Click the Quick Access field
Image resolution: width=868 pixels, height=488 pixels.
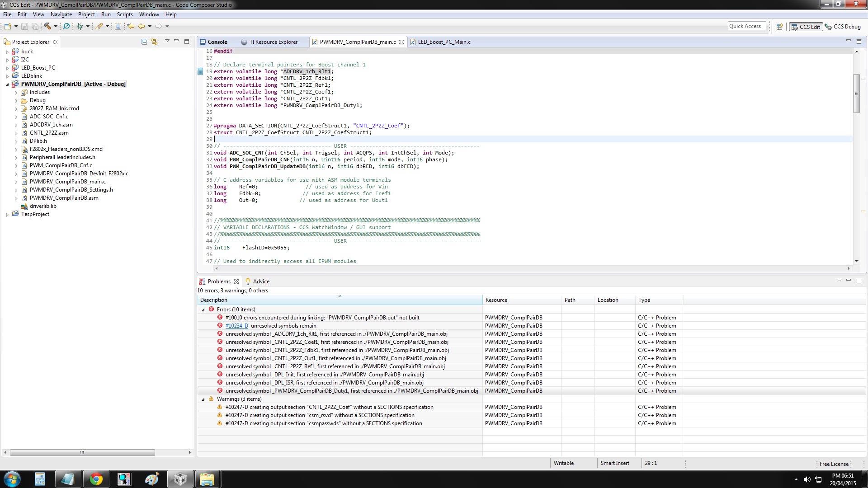pyautogui.click(x=746, y=26)
